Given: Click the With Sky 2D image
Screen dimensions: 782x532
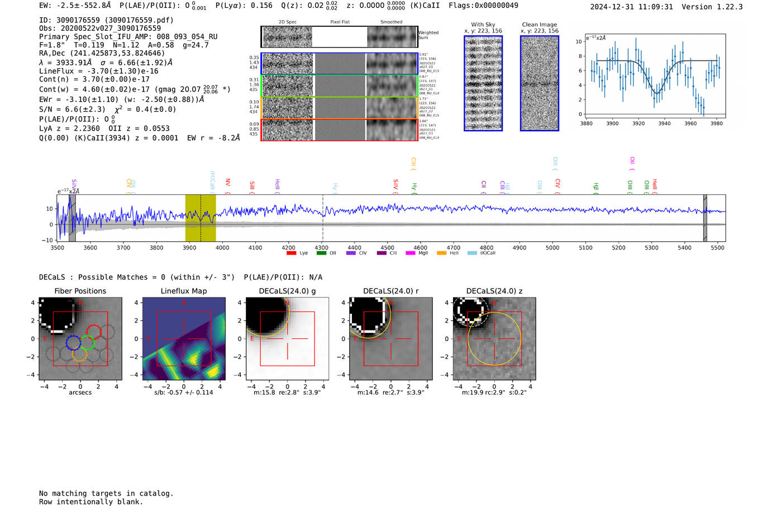Looking at the screenshot, I should click(x=483, y=83).
